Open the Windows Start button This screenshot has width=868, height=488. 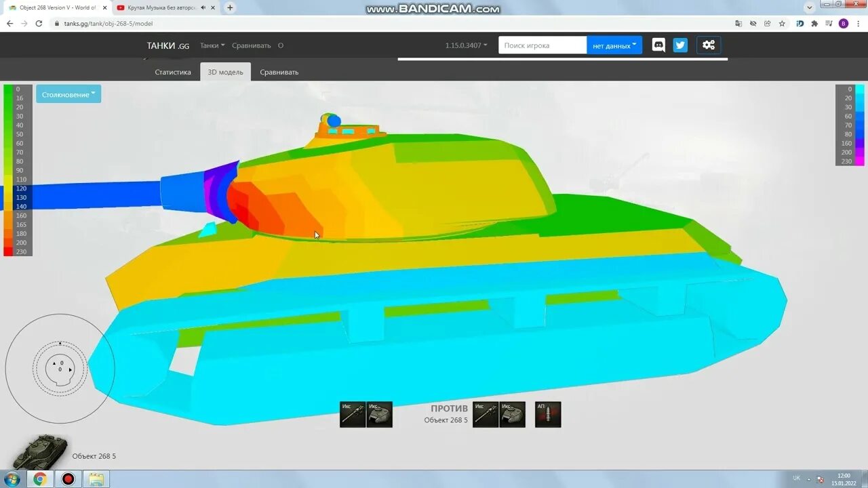point(12,479)
